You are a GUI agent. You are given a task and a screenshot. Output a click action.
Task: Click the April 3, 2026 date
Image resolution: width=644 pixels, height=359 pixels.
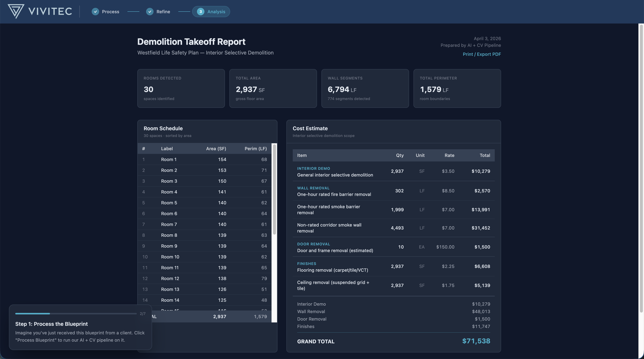[x=487, y=39]
